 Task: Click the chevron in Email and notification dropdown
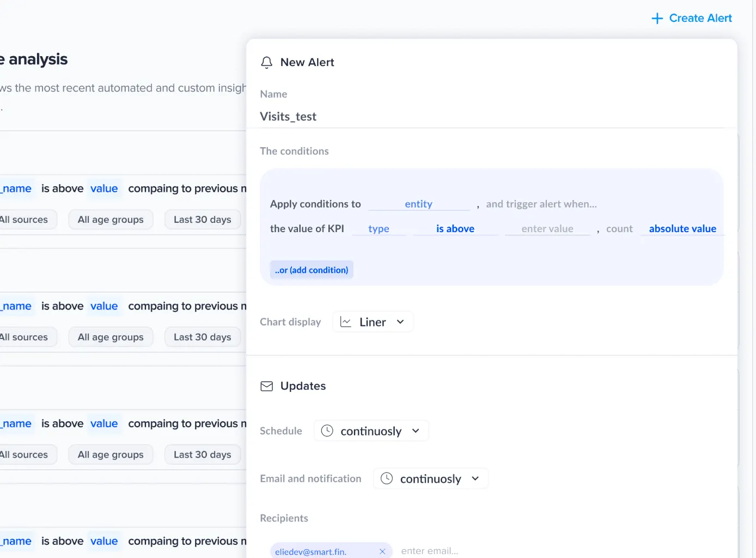point(475,478)
